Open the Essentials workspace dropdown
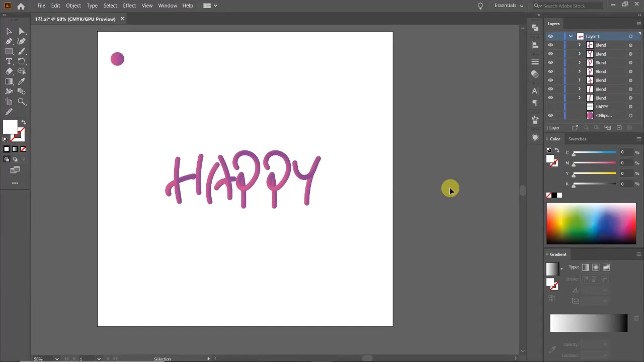 [509, 6]
